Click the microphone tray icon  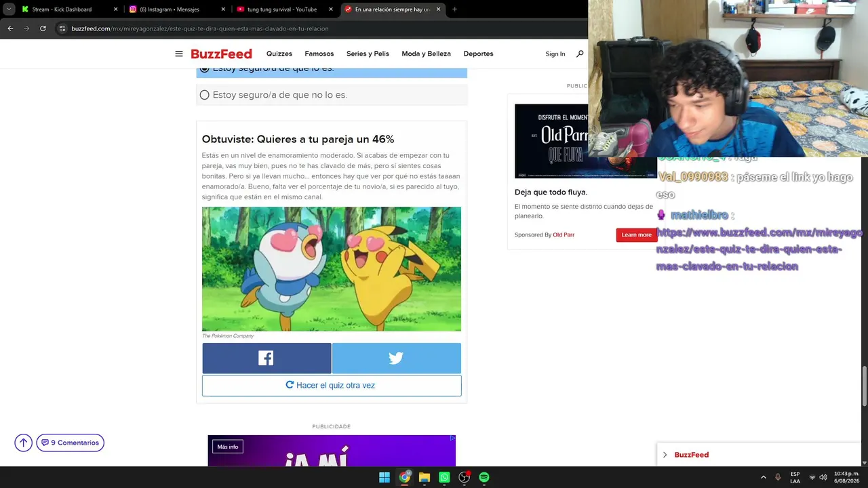pos(778,477)
